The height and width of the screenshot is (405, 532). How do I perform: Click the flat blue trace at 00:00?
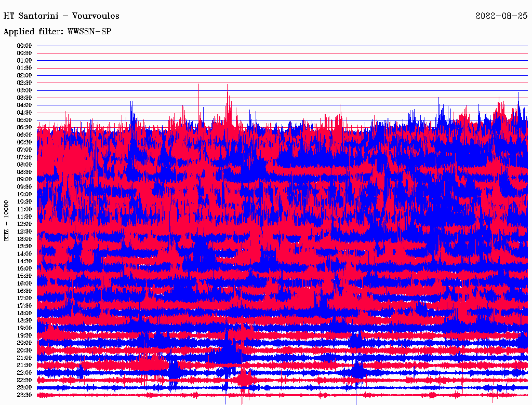(281, 46)
